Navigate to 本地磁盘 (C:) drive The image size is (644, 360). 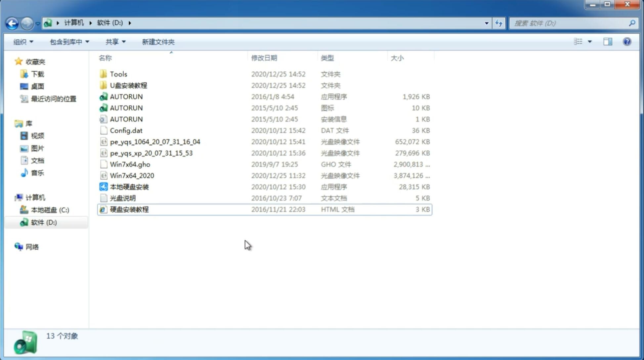point(50,210)
